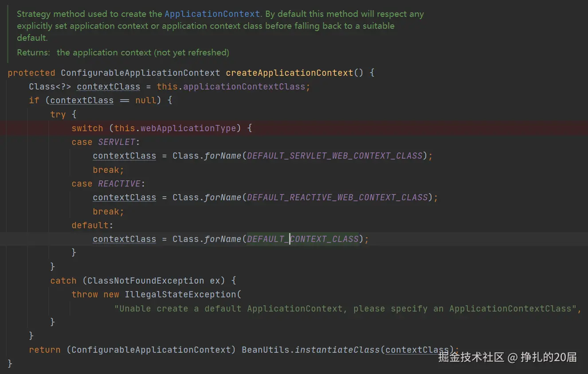Image resolution: width=588 pixels, height=374 pixels.
Task: Click the null literal
Action: pos(146,101)
